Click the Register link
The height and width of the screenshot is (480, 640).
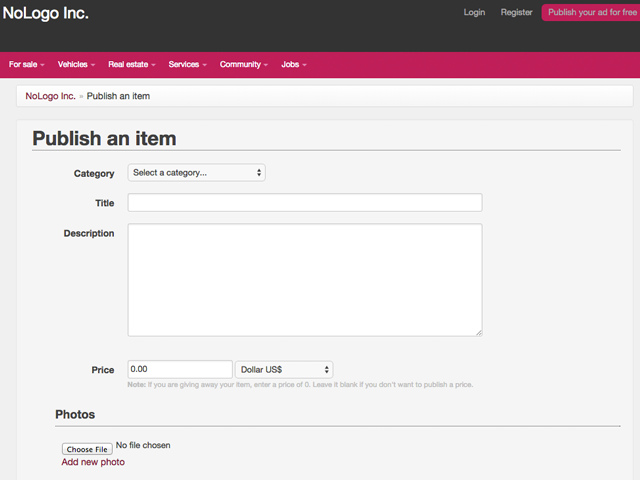click(x=516, y=12)
